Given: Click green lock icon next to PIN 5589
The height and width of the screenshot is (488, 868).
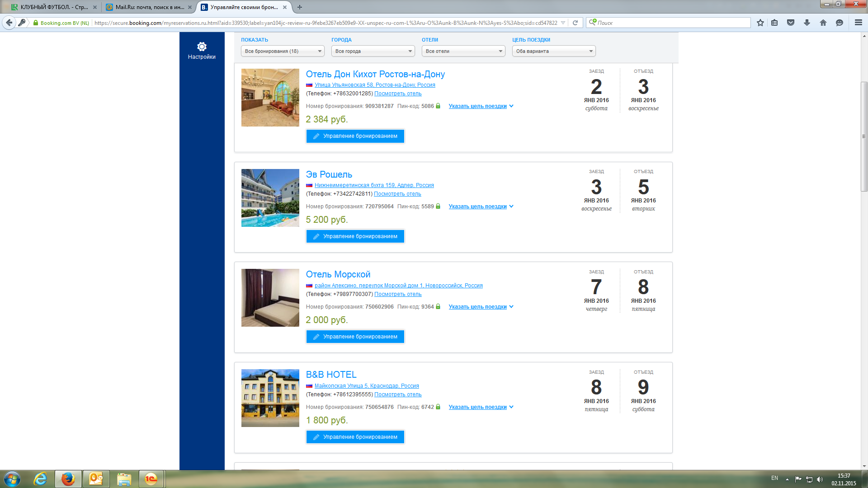Looking at the screenshot, I should pyautogui.click(x=438, y=206).
